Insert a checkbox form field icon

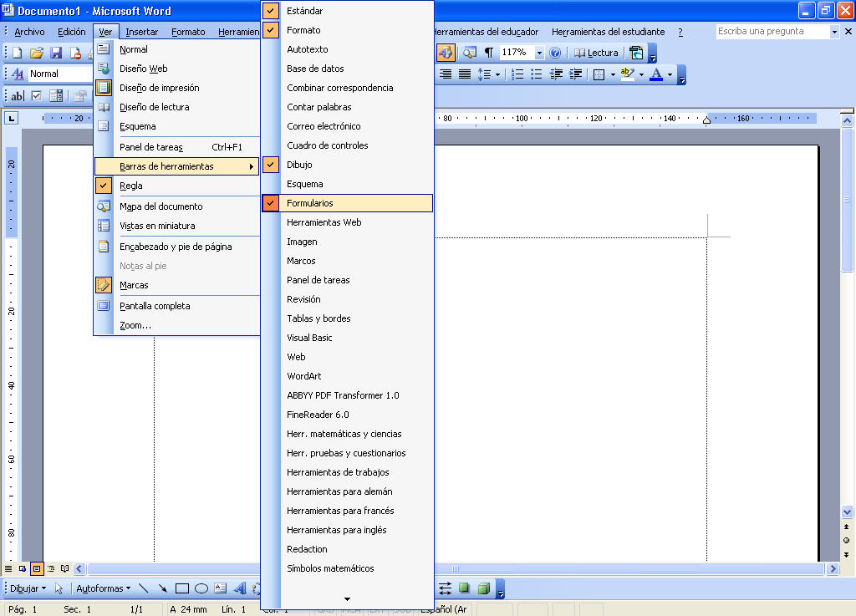click(x=37, y=96)
